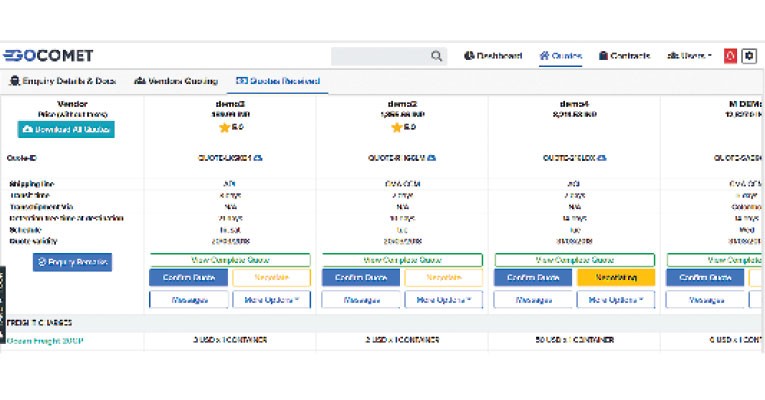
Task: Expand More Options for demo2
Action: coord(444,300)
